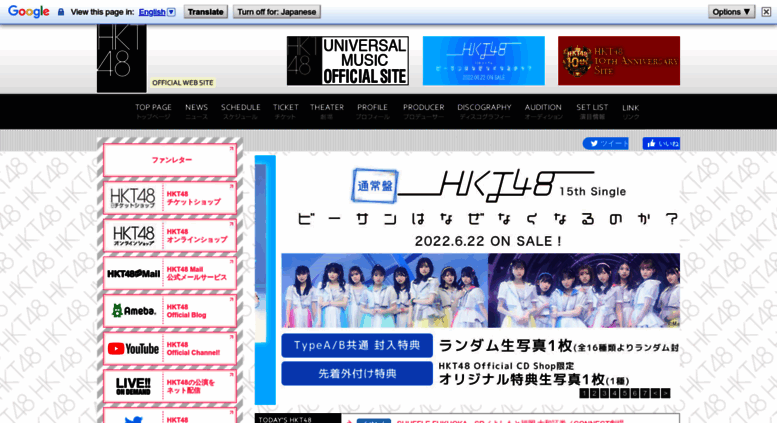Open the AUDITION menu item
The image size is (777, 423).
(x=543, y=111)
